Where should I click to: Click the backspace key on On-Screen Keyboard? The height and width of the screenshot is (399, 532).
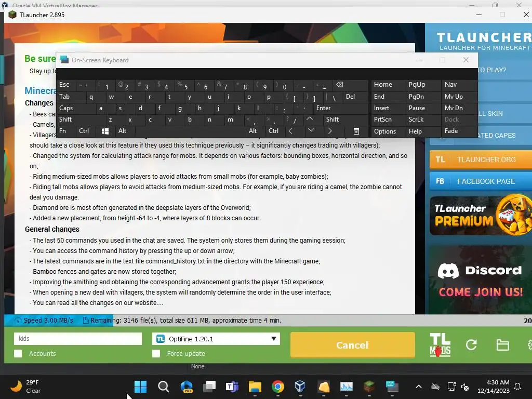pos(340,85)
